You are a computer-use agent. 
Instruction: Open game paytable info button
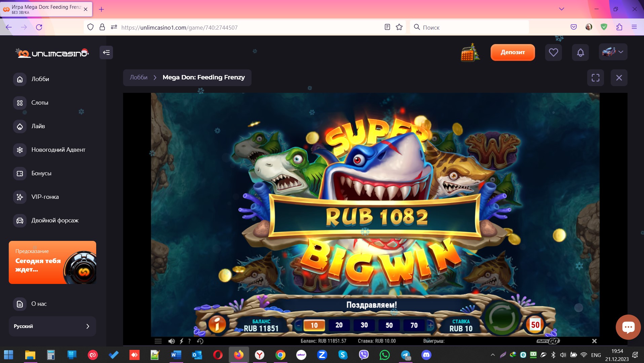coord(217,325)
